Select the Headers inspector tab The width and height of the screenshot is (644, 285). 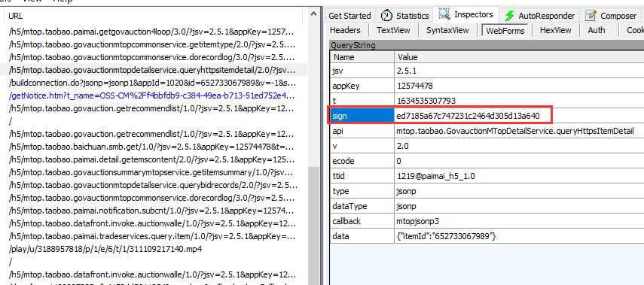[x=345, y=30]
